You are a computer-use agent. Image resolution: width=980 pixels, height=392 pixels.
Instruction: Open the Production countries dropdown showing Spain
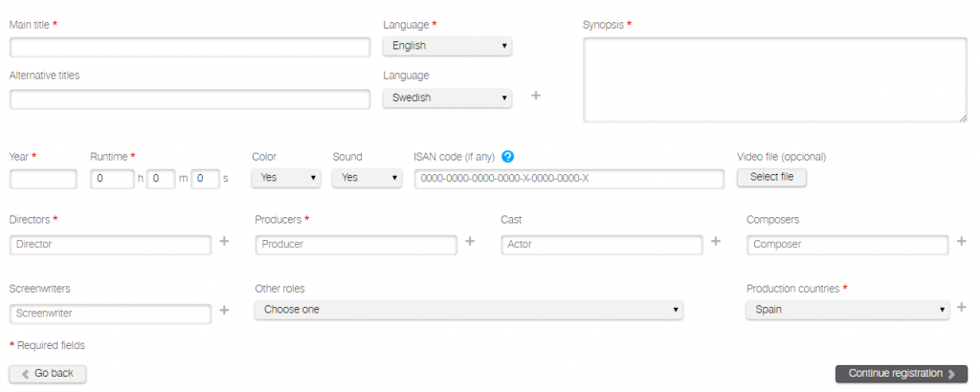[847, 310]
